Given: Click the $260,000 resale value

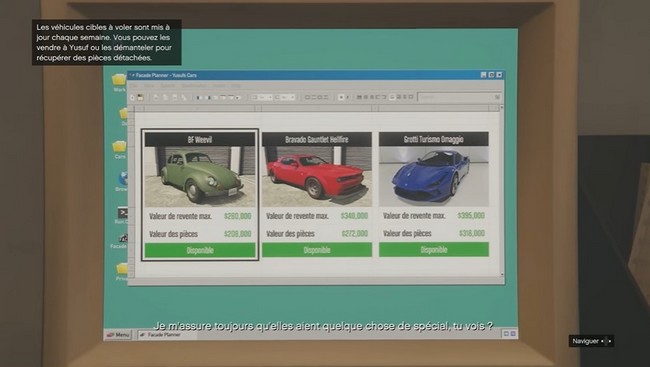Looking at the screenshot, I should [238, 216].
